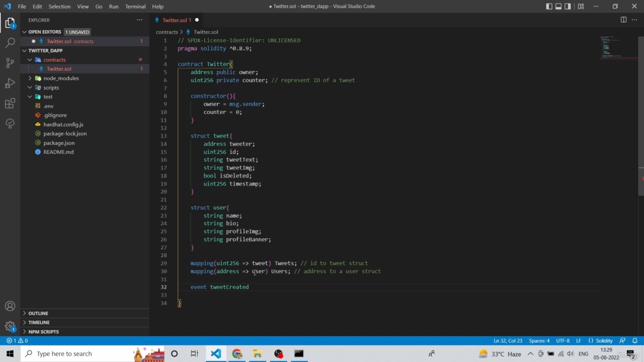This screenshot has height=362, width=644.
Task: Open the Search view in activity bar
Action: tap(10, 43)
